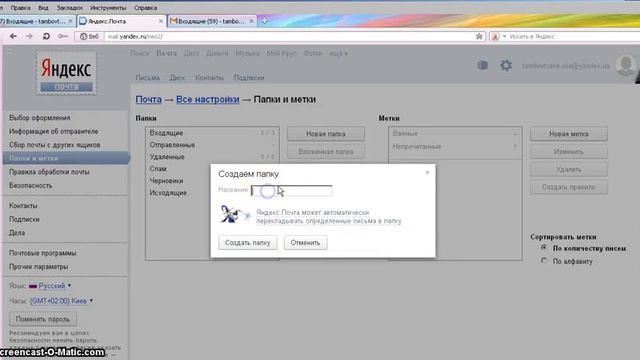Select the По алфавиту radio button
Viewport: 640px width, 360px height.
[x=544, y=261]
